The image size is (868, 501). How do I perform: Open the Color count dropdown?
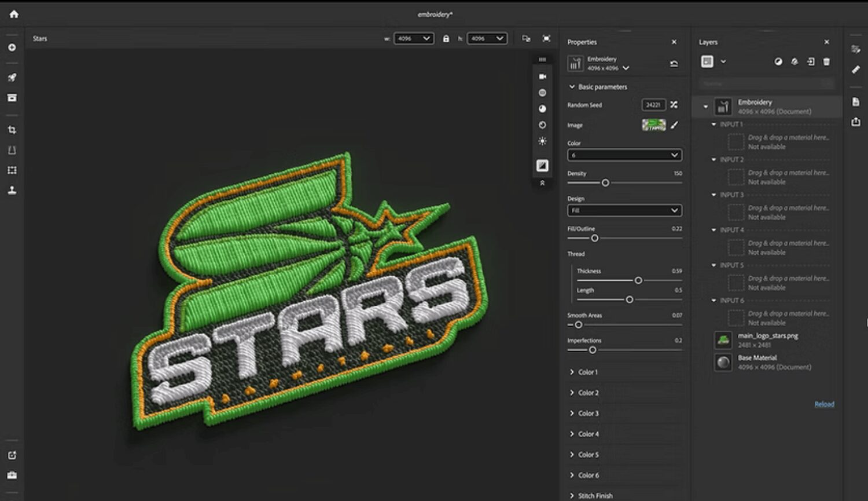624,155
